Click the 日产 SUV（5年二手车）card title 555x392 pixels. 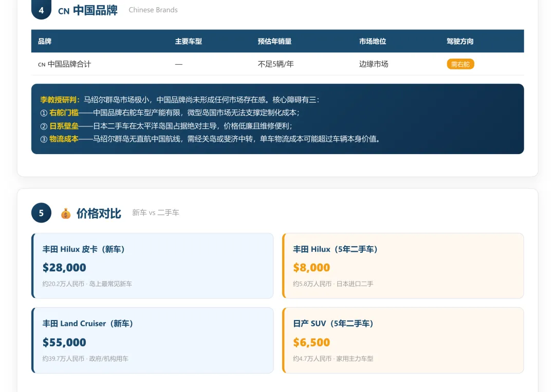click(333, 324)
